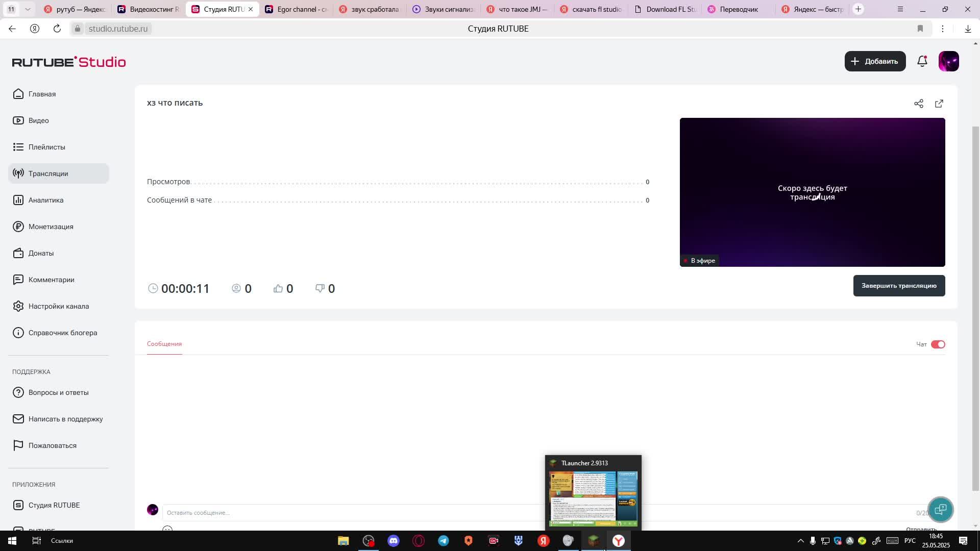Click the Настройки канала gear icon
Viewport: 980px width, 551px height.
[x=18, y=306]
